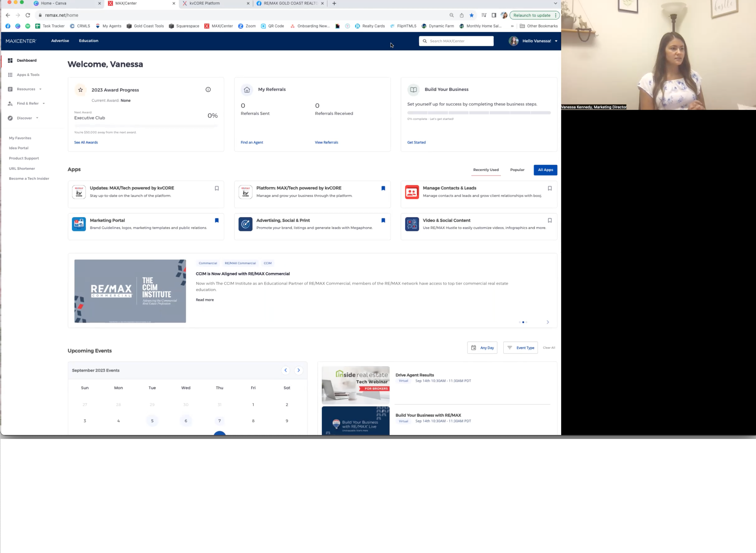Click the Find & Refer icon
Image resolution: width=756 pixels, height=553 pixels.
[x=10, y=104]
